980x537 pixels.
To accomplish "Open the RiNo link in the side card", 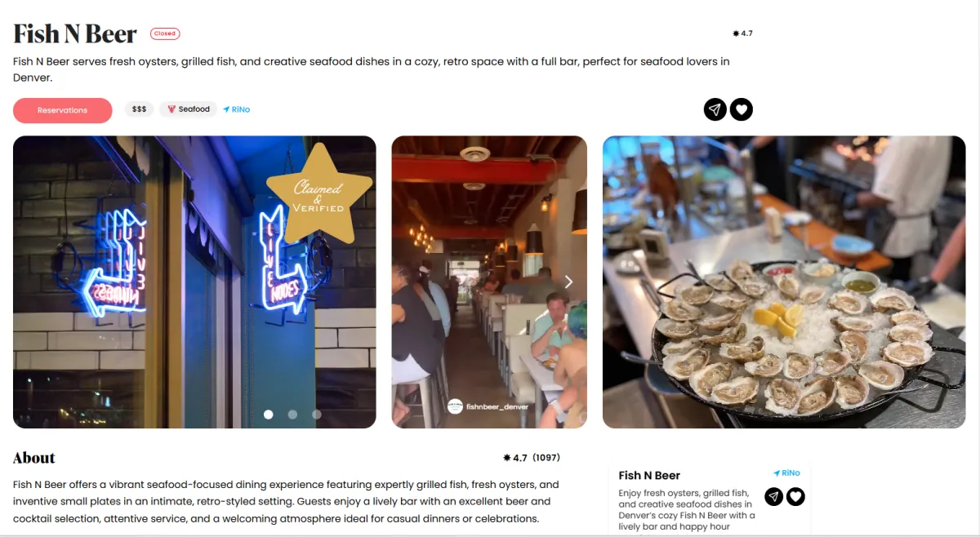I will click(x=787, y=473).
